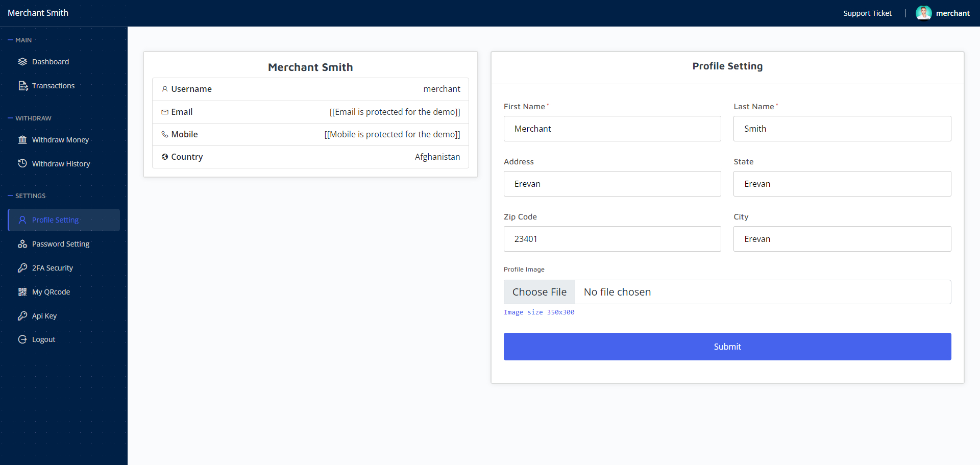
Task: Click the Withdraw Money bank icon
Action: pyautogui.click(x=22, y=140)
